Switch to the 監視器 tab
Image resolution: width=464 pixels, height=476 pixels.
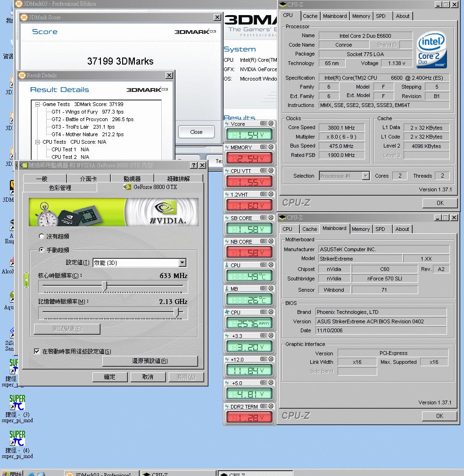[132, 179]
